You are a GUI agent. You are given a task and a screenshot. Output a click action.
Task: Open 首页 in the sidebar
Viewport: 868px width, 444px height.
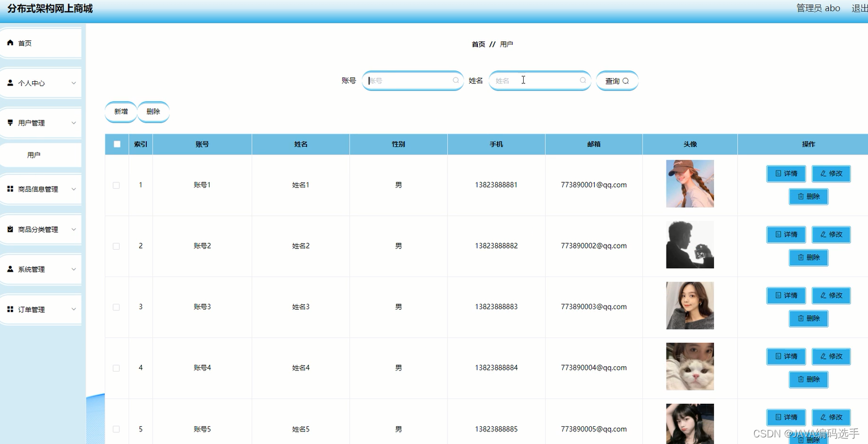[41, 43]
